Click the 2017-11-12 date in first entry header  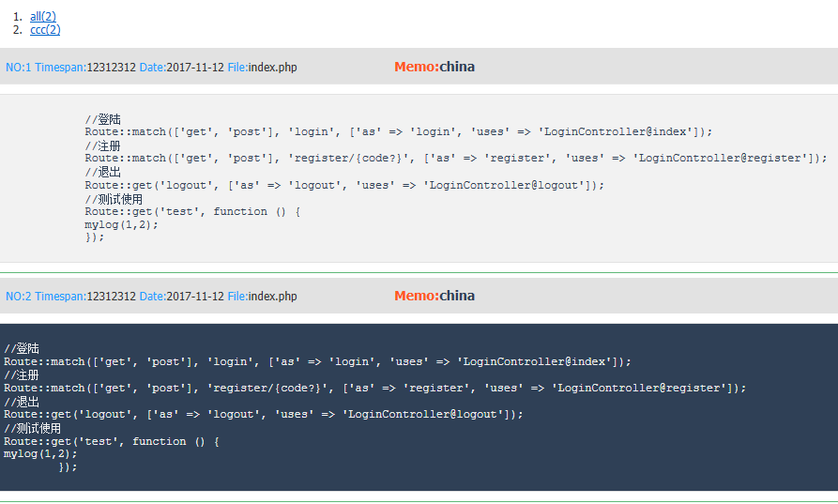click(x=195, y=68)
